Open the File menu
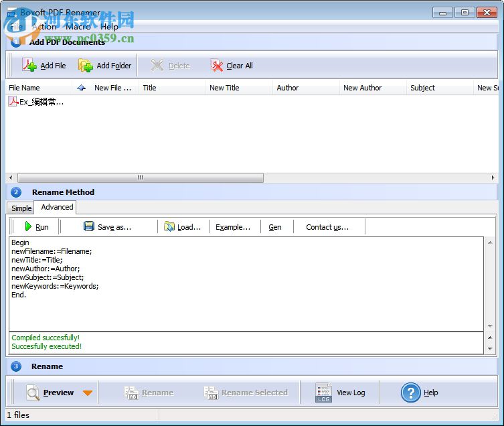 tap(16, 27)
